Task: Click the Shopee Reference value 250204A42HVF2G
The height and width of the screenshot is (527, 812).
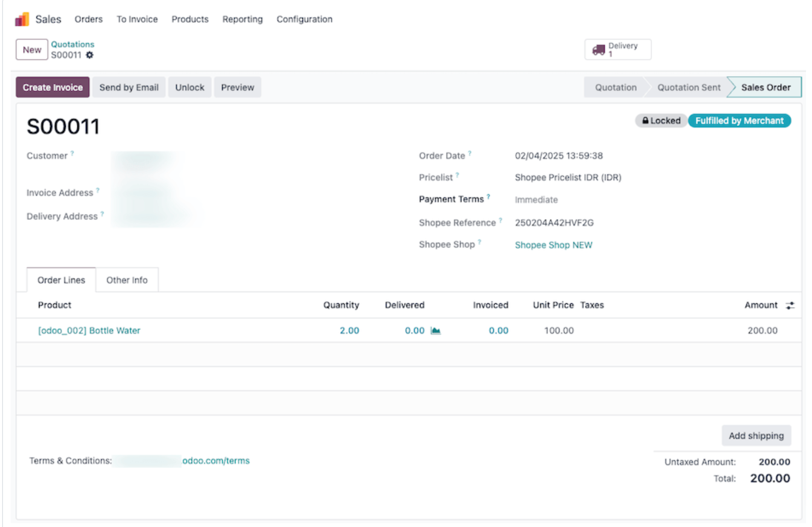Action: coord(554,223)
